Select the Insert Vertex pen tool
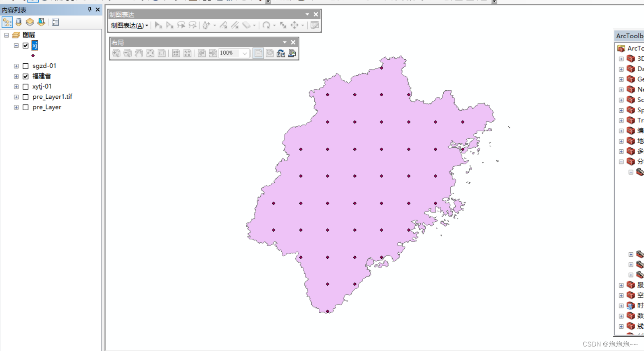Image resolution: width=644 pixels, height=351 pixels. (x=206, y=26)
